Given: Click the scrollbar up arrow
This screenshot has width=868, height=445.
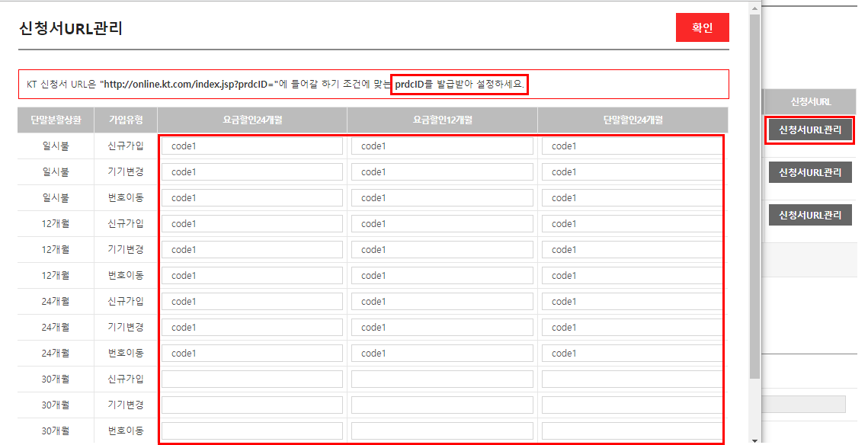Looking at the screenshot, I should point(754,8).
